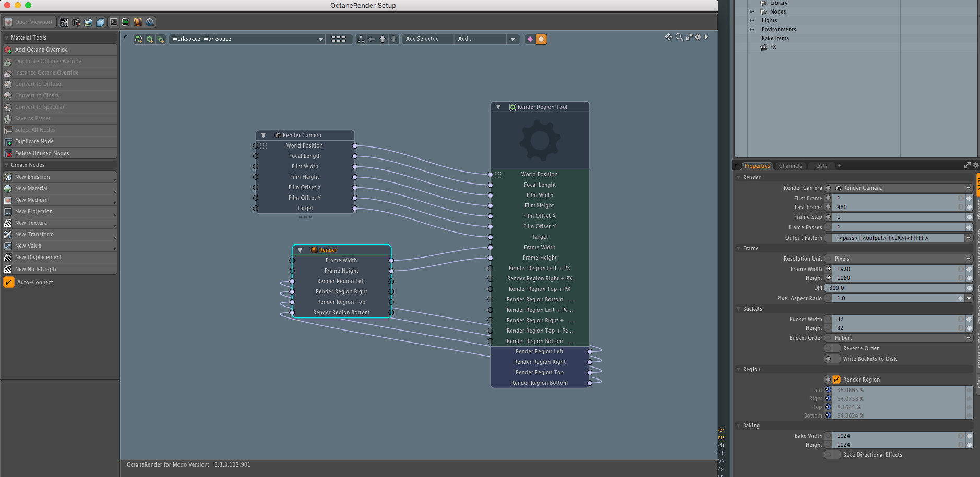This screenshot has height=477, width=980.
Task: Click the pink diamond icon in graph toolbar
Action: [530, 39]
